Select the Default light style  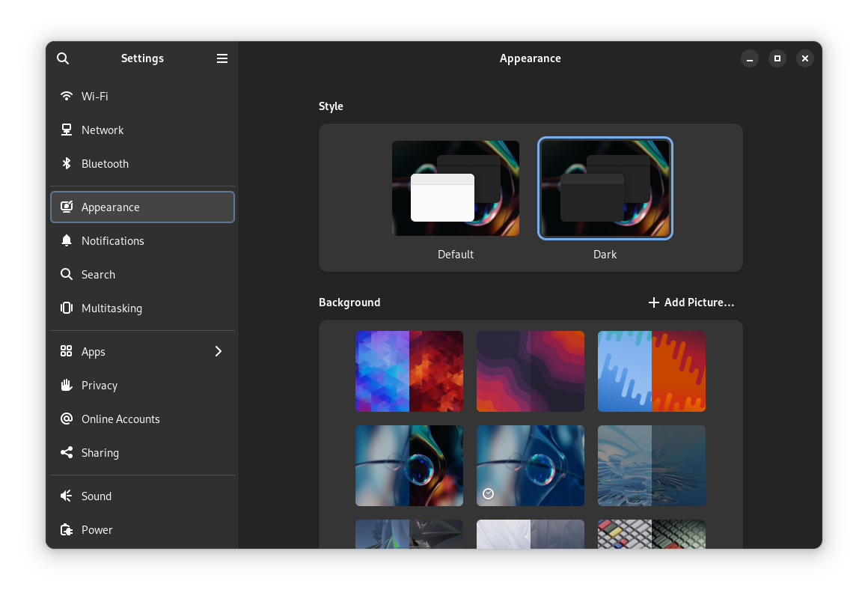click(x=455, y=188)
